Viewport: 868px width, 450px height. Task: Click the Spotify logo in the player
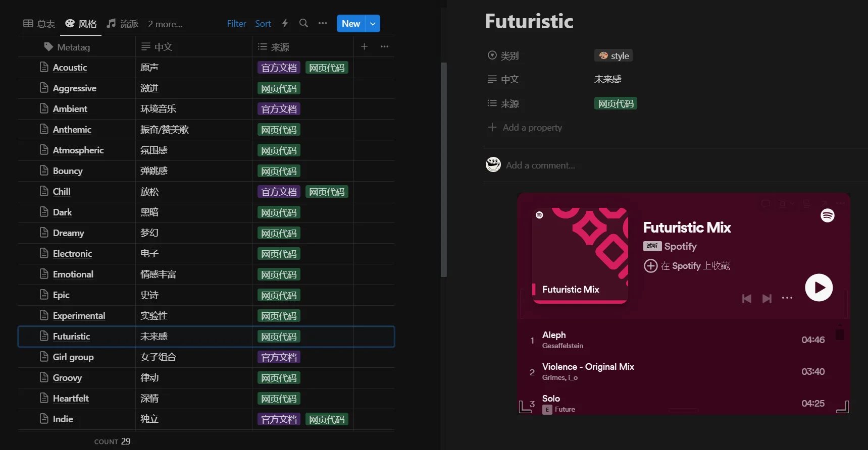pos(827,215)
